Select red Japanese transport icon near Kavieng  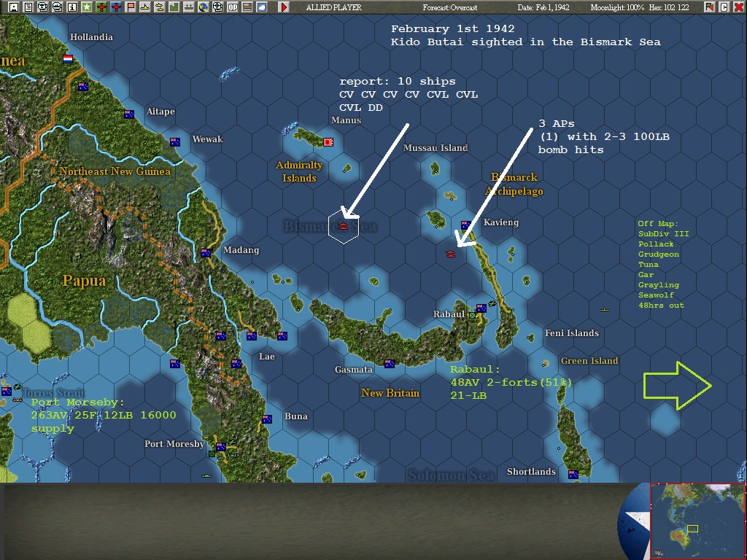click(x=451, y=254)
